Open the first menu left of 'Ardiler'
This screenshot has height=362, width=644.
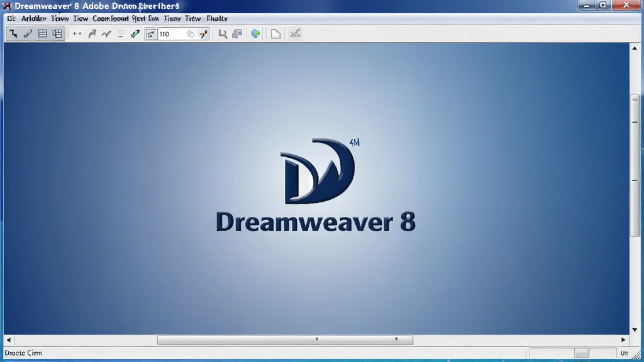tap(11, 18)
